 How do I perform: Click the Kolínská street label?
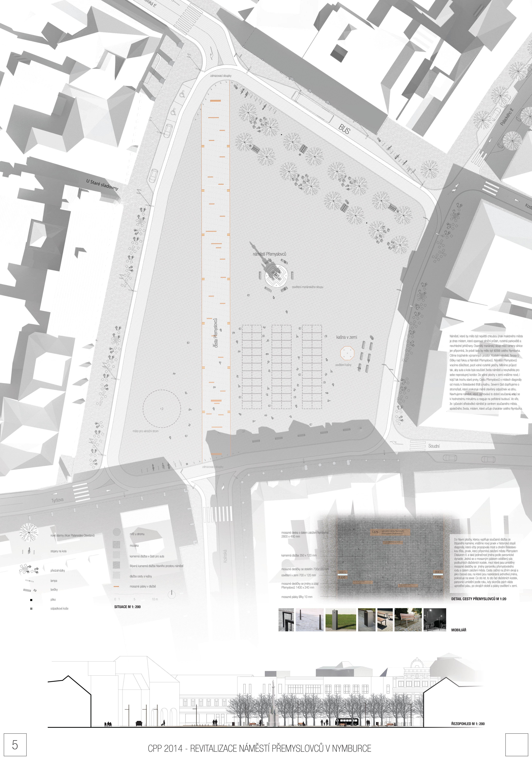[x=225, y=556]
